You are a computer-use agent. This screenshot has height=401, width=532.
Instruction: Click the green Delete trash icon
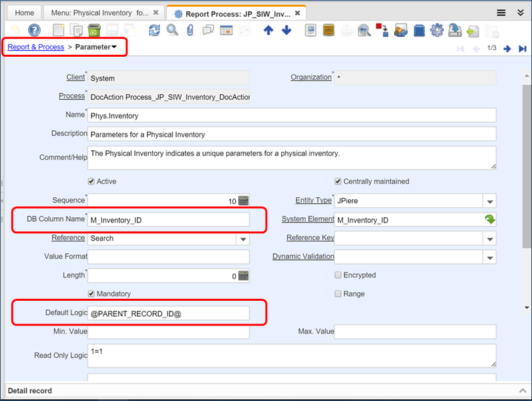pos(94,30)
